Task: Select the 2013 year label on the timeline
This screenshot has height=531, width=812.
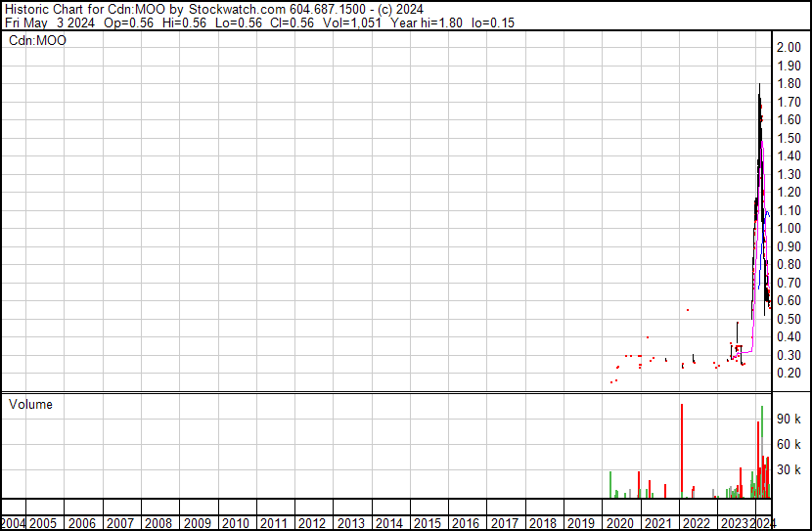Action: pyautogui.click(x=351, y=524)
